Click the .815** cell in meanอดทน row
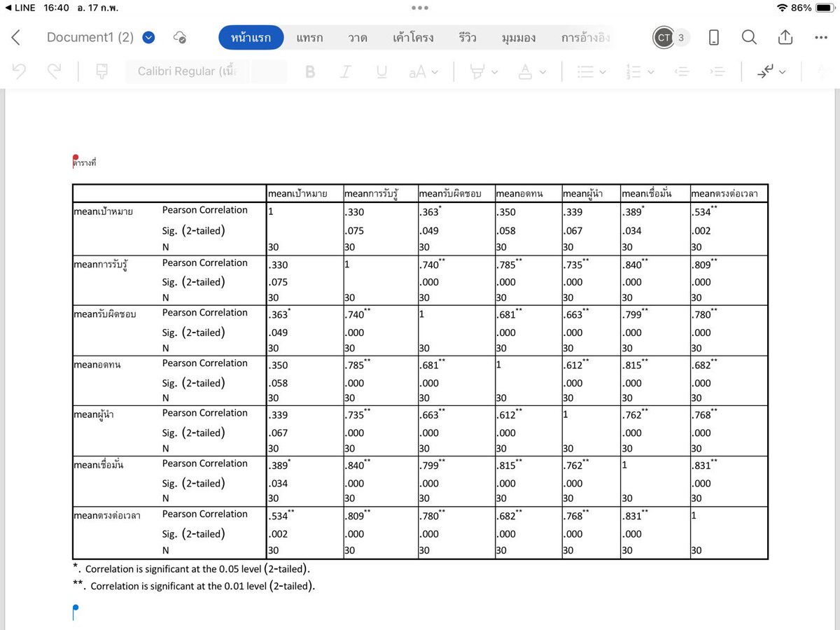Viewport: 840px width, 630px height. pos(635,364)
